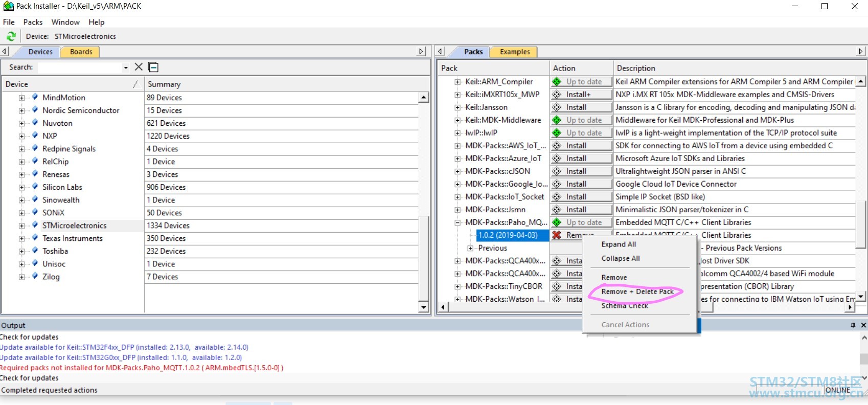
Task: Choose Remove in context menu
Action: [614, 277]
